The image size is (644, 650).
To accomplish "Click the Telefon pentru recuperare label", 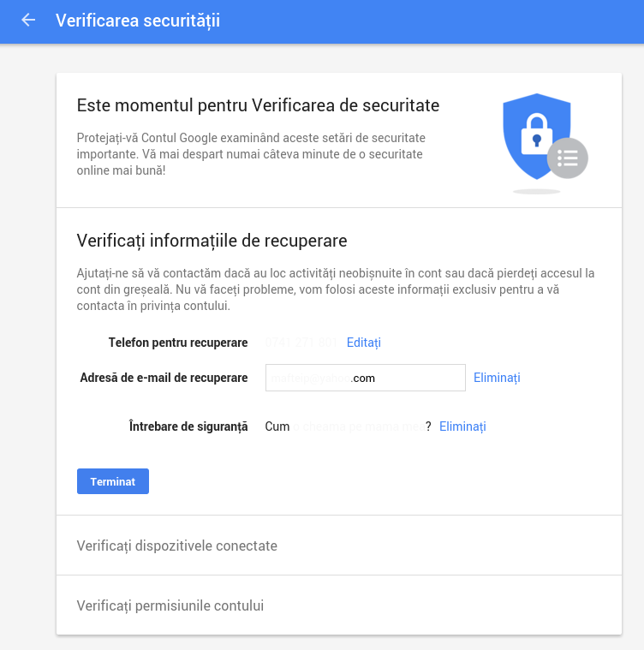I will pos(178,343).
